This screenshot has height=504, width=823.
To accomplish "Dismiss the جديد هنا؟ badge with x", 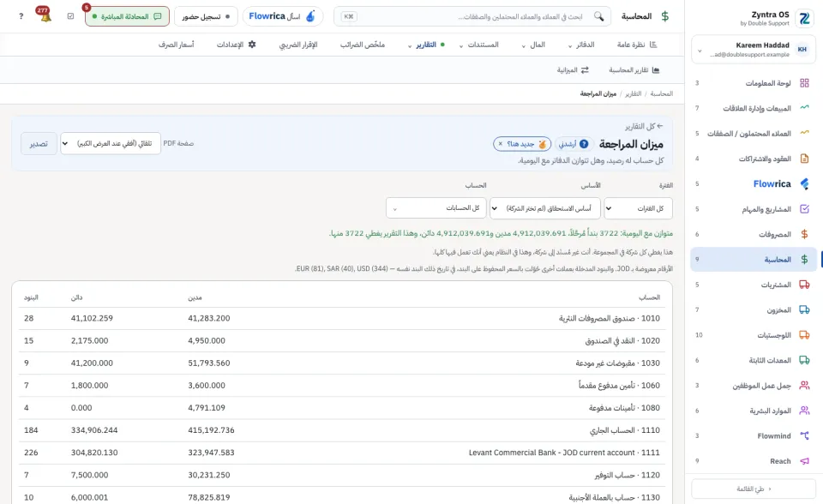I will (x=501, y=144).
